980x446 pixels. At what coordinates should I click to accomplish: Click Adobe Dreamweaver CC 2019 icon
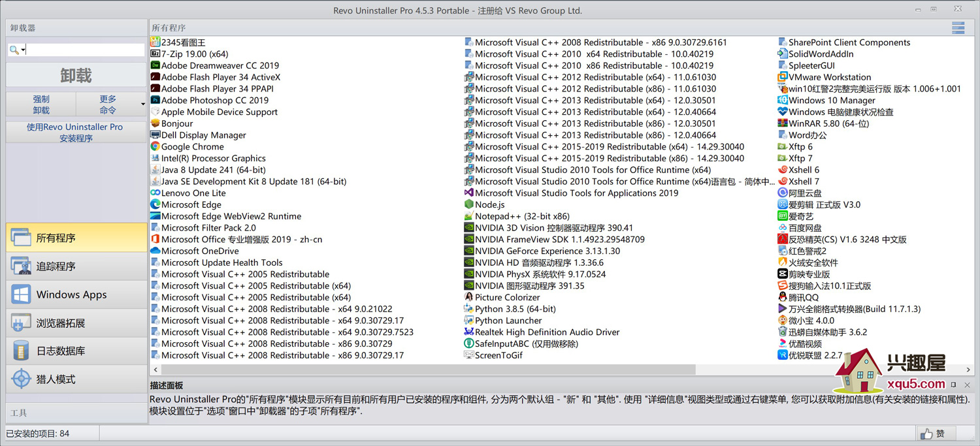pyautogui.click(x=155, y=65)
